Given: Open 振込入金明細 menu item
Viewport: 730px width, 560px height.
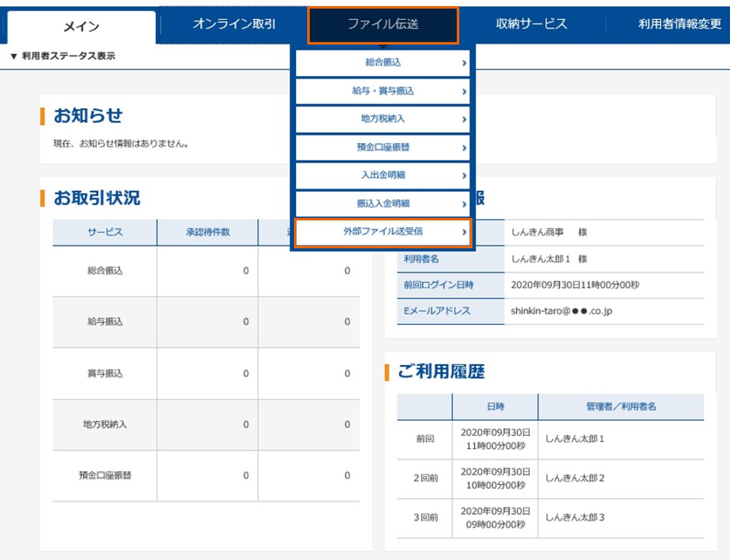Looking at the screenshot, I should 383,203.
